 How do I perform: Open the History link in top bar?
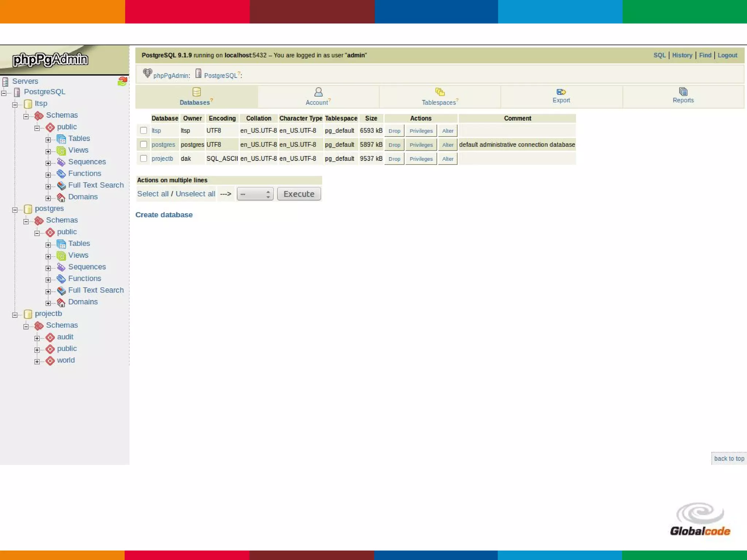[x=682, y=55]
